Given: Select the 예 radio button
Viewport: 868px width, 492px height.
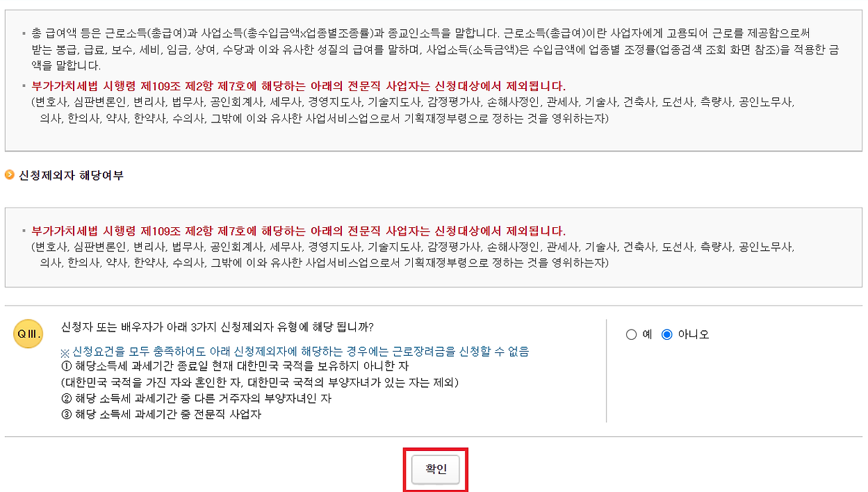Looking at the screenshot, I should click(x=630, y=334).
